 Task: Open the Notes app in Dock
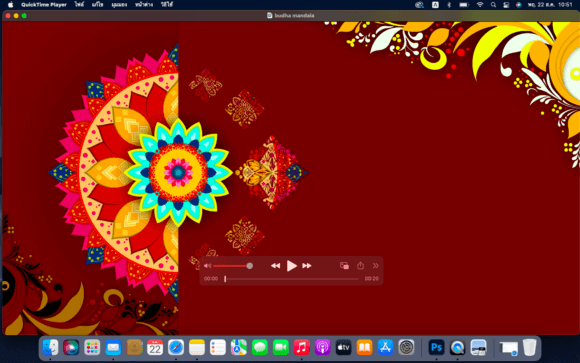click(197, 347)
